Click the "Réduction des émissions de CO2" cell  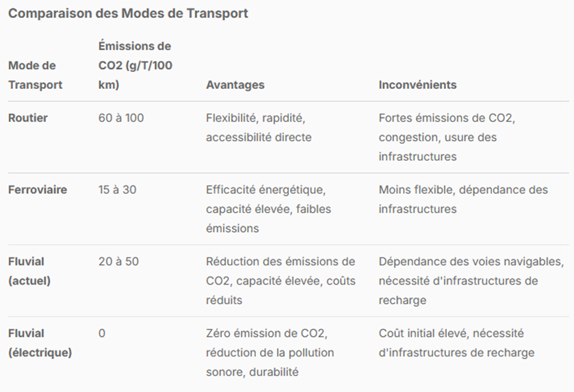[x=281, y=280]
